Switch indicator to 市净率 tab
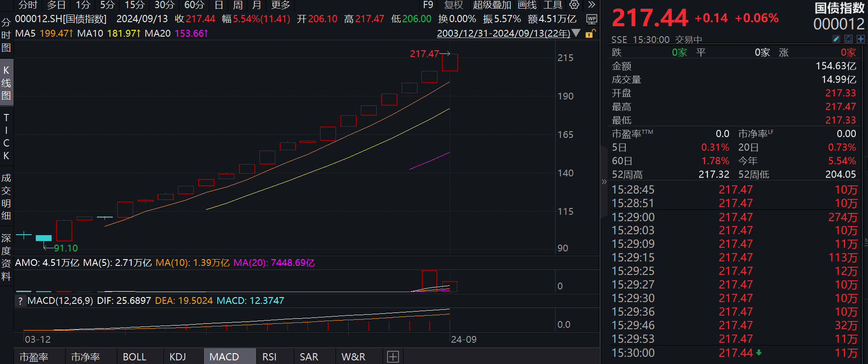Viewport: 868px width, 364px height. 86,357
